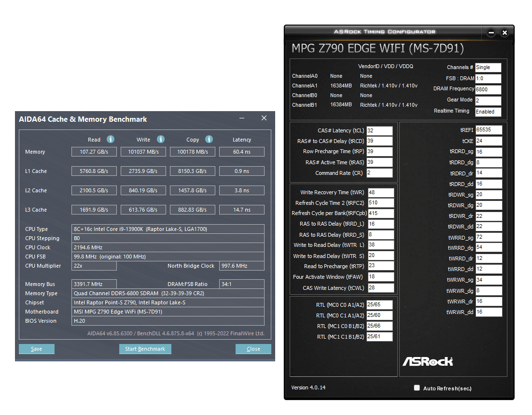
Task: Click the RTL MC1 C1 B1/B2 field
Action: tap(379, 337)
